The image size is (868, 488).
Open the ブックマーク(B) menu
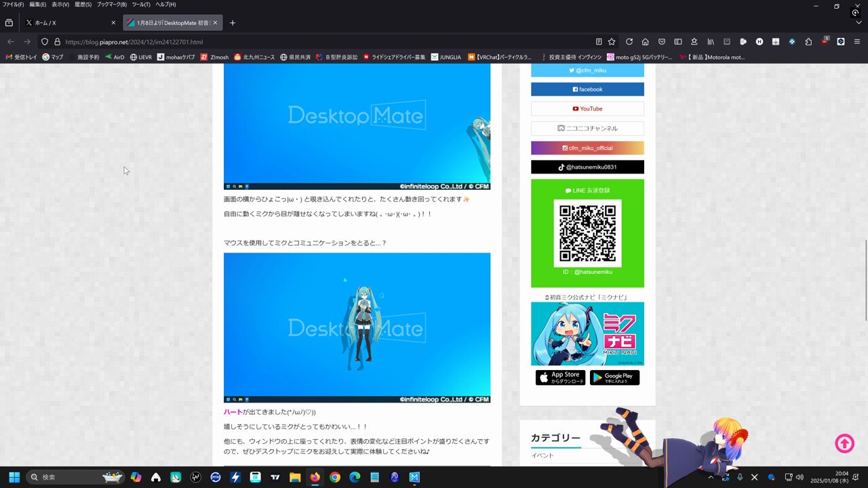coord(111,4)
